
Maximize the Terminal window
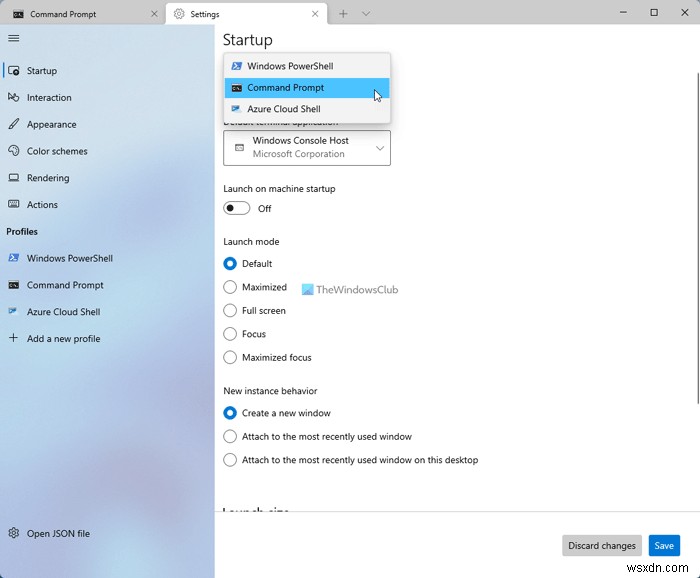(654, 13)
